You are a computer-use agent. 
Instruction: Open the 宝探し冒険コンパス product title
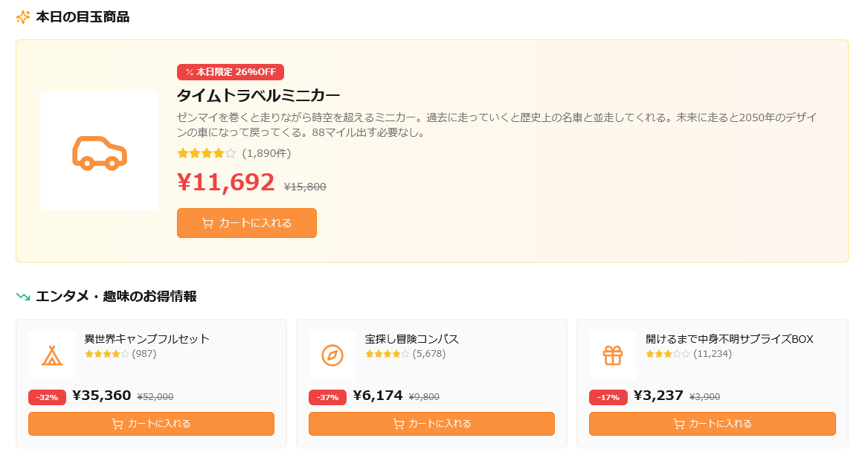pos(412,339)
